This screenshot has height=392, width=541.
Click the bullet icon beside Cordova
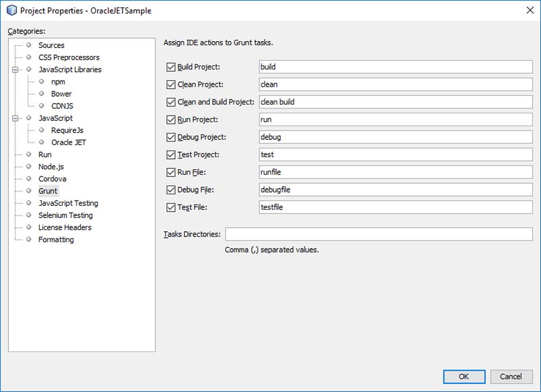tap(28, 179)
